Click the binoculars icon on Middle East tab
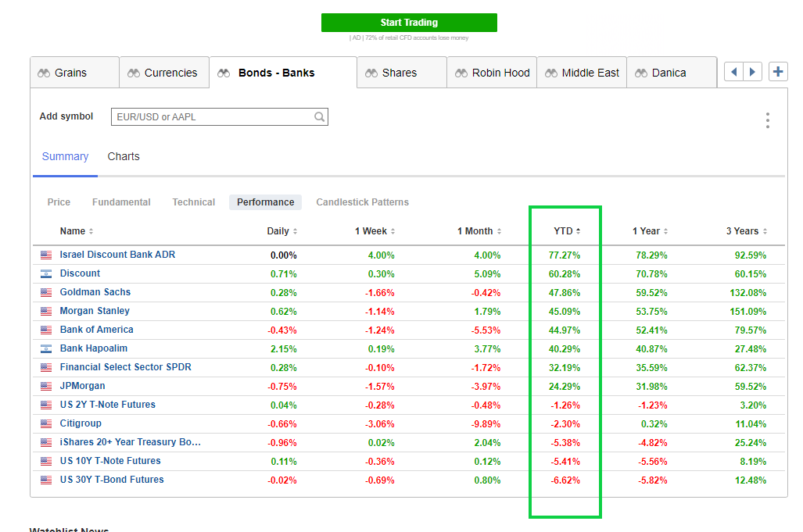 tap(551, 73)
